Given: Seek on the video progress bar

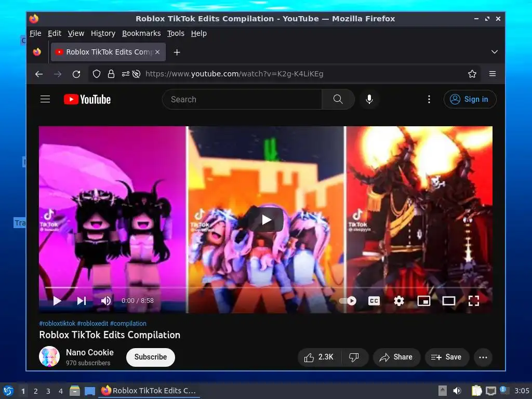Looking at the screenshot, I should click(x=265, y=287).
